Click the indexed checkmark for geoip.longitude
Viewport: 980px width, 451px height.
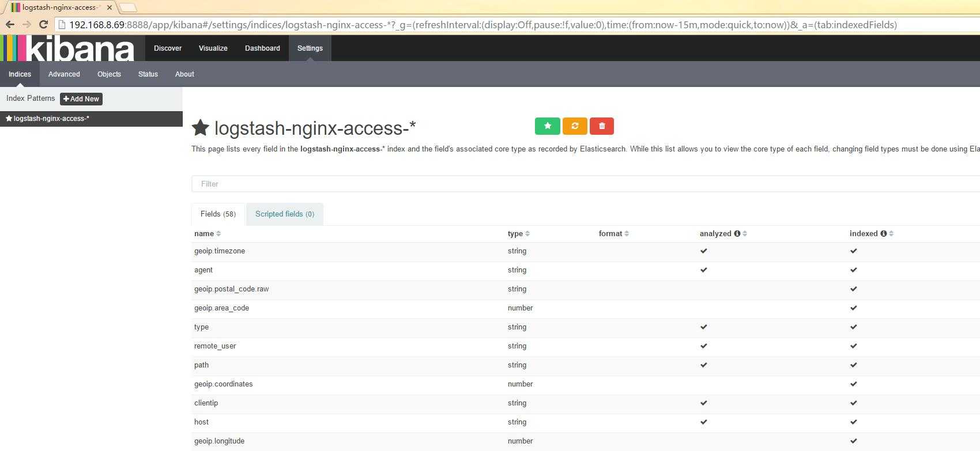853,441
